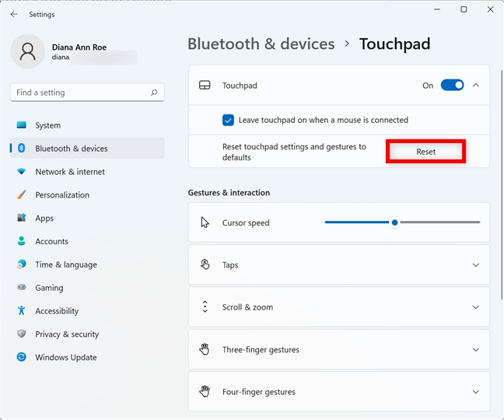Screen dimensions: 504x420
Task: Click the Taps hand icon
Action: tap(205, 264)
